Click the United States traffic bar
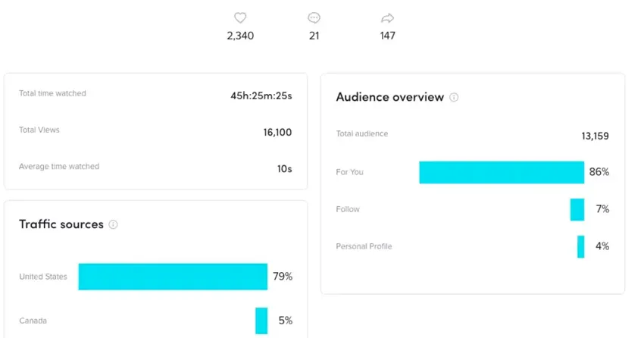The image size is (644, 338). point(173,277)
